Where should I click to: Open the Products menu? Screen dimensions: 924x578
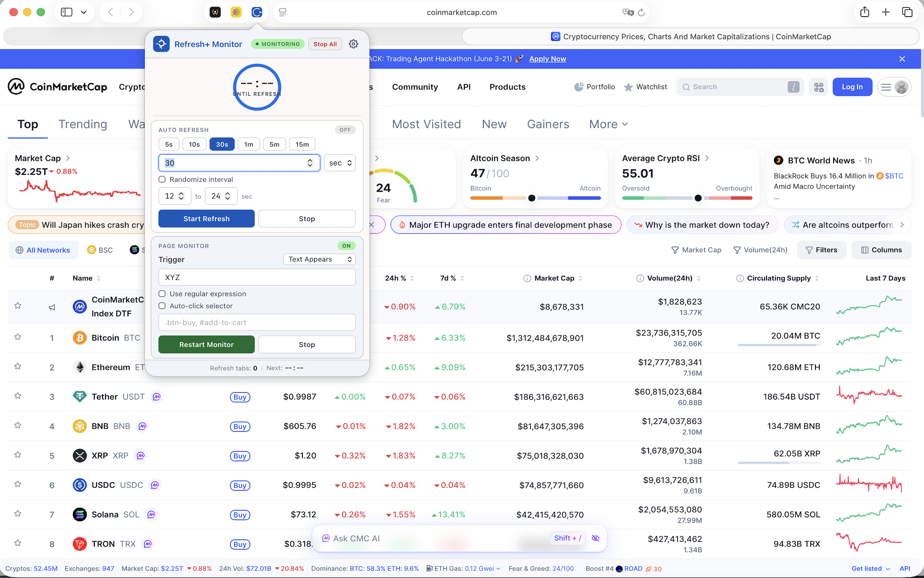click(x=507, y=87)
